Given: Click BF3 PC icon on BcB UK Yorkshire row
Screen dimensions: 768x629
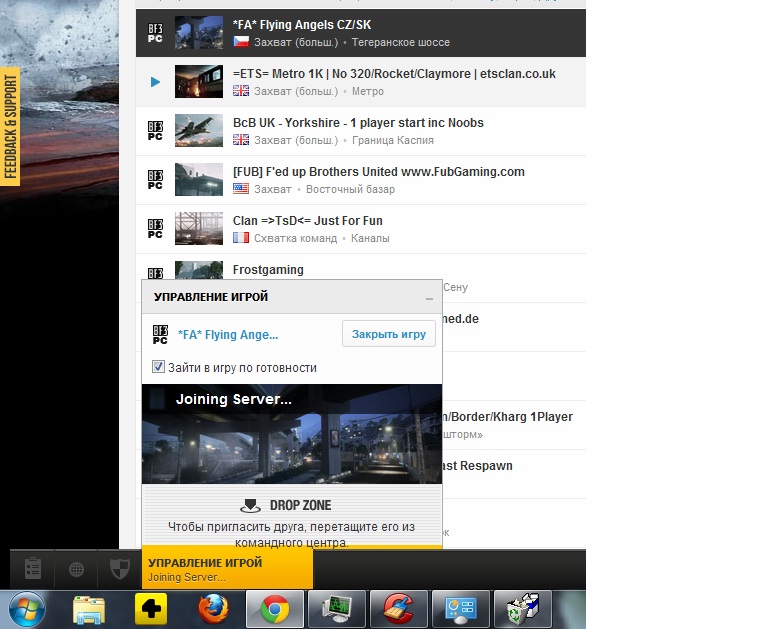Looking at the screenshot, I should 155,131.
